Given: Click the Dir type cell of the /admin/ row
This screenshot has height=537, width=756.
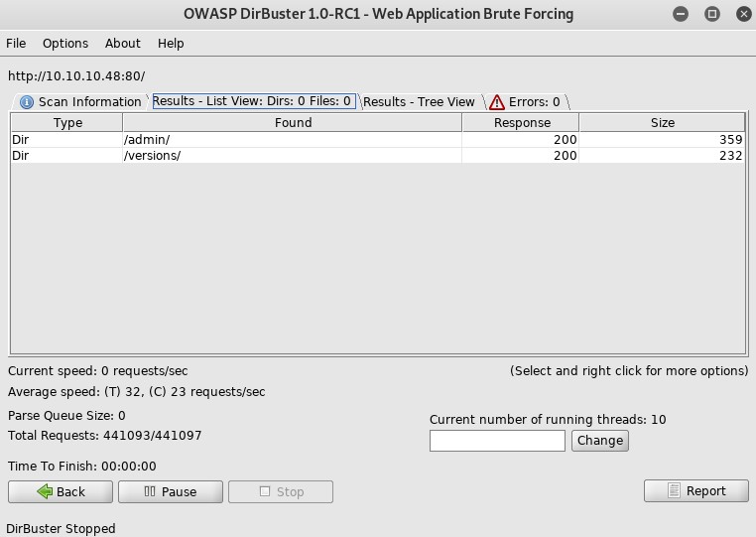Looking at the screenshot, I should tap(67, 139).
